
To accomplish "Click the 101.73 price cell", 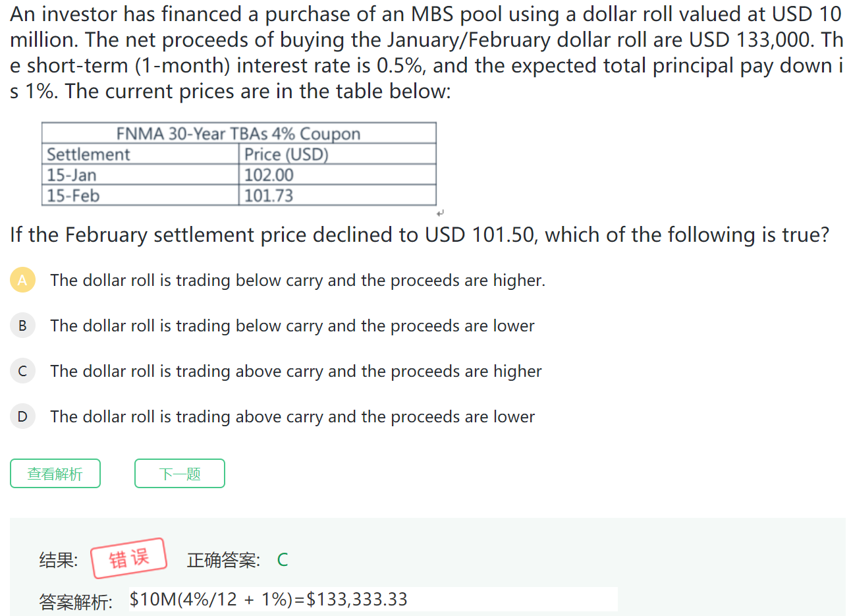I will click(269, 196).
